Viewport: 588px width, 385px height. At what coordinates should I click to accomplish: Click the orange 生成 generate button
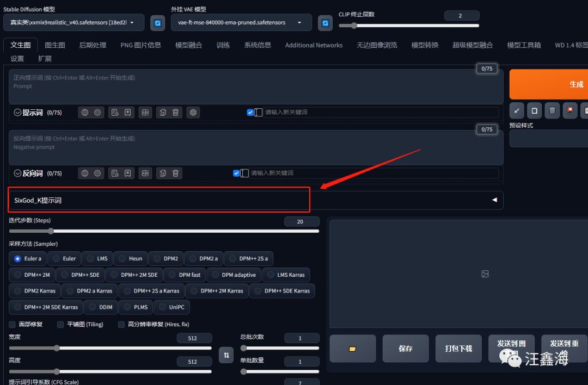[x=549, y=84]
